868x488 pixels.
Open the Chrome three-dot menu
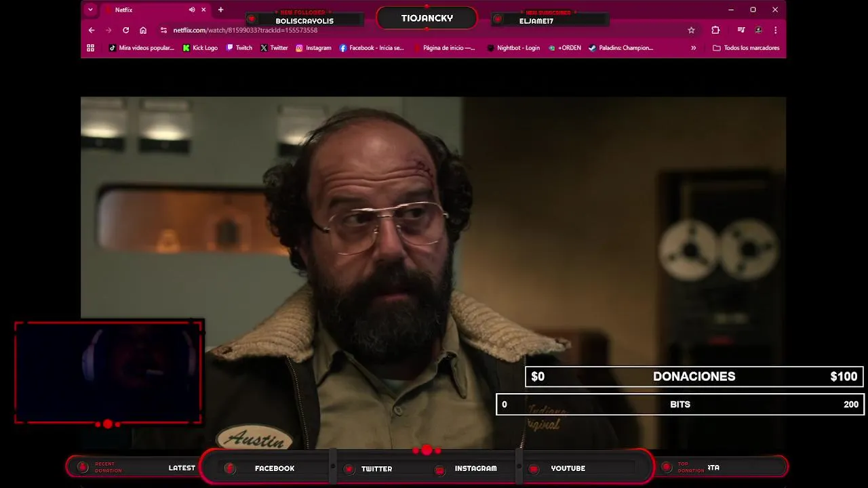[x=775, y=30]
